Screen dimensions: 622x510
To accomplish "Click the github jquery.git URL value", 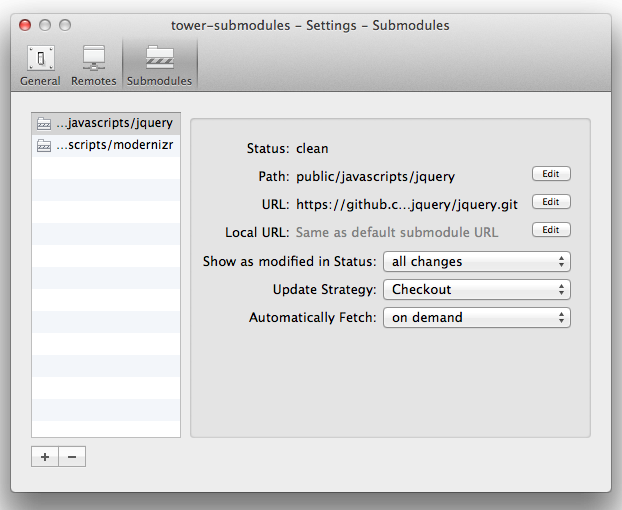I will pyautogui.click(x=406, y=204).
